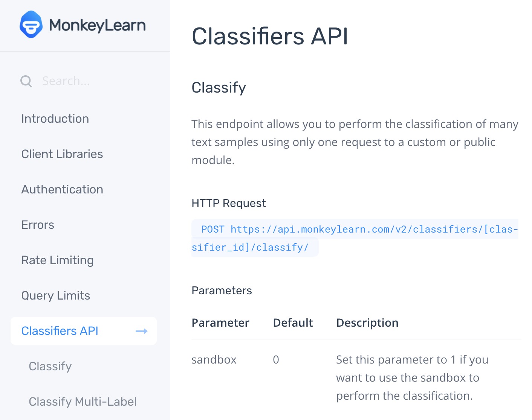Viewport: 532px width, 420px height.
Task: Jump to Classify Multi-Label subsection
Action: tap(83, 402)
